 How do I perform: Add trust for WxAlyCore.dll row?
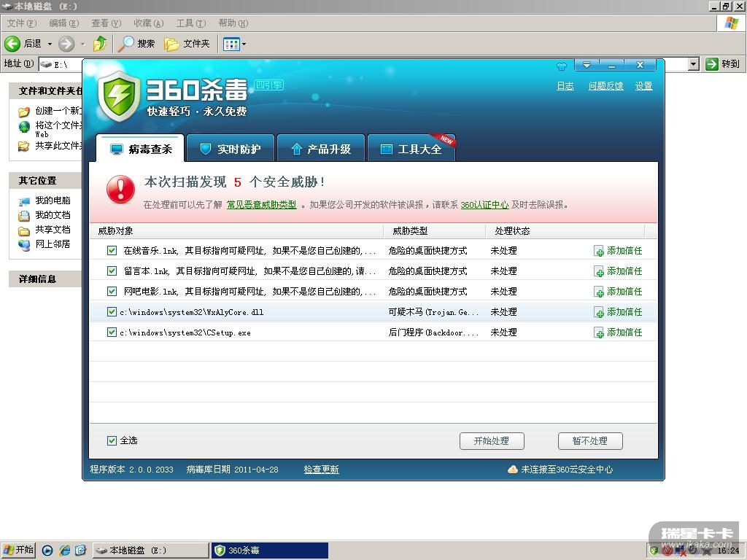618,312
